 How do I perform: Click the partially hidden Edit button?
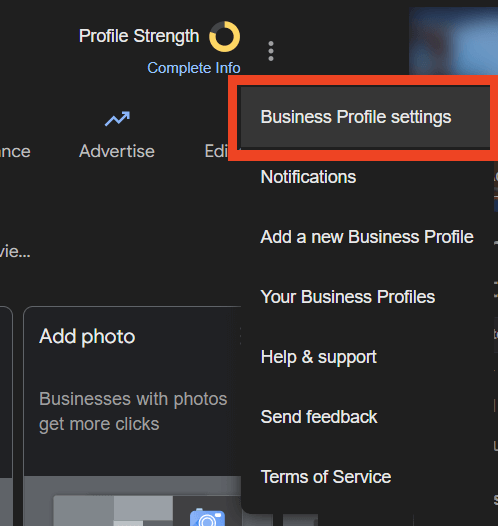click(x=216, y=151)
